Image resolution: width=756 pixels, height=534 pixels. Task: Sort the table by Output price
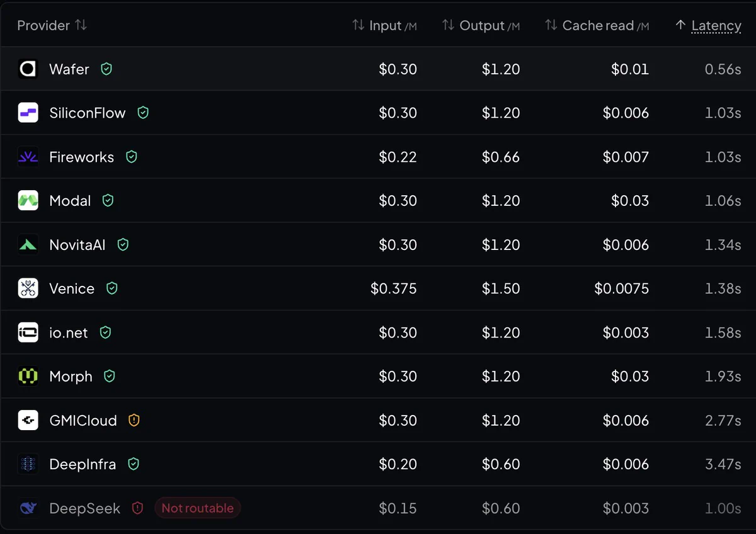click(481, 25)
